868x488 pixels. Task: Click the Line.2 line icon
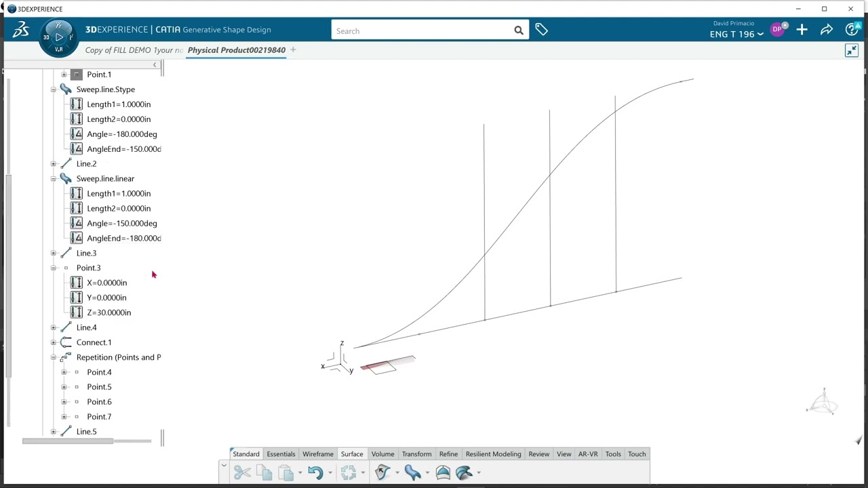point(66,163)
